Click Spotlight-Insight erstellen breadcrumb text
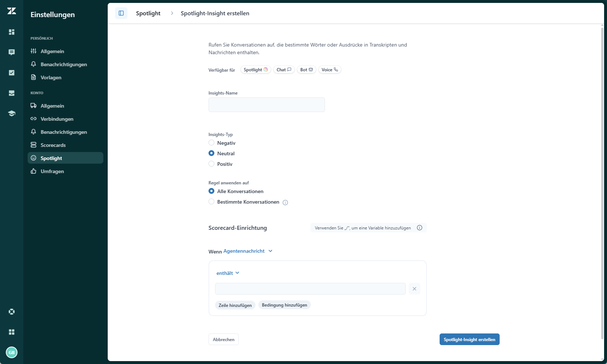607x364 pixels. (215, 13)
